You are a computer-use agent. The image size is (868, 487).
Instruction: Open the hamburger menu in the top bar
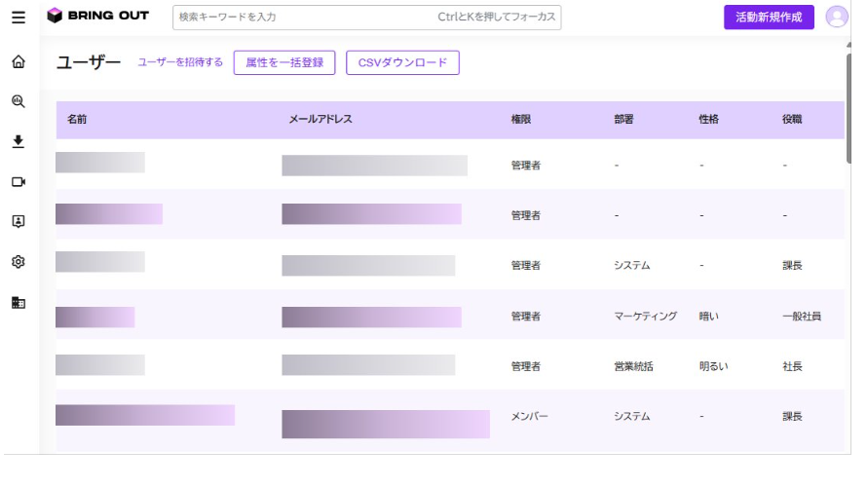coord(18,18)
